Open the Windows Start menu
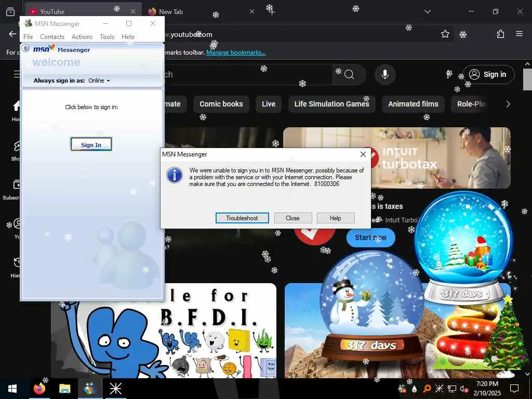 pos(12,389)
